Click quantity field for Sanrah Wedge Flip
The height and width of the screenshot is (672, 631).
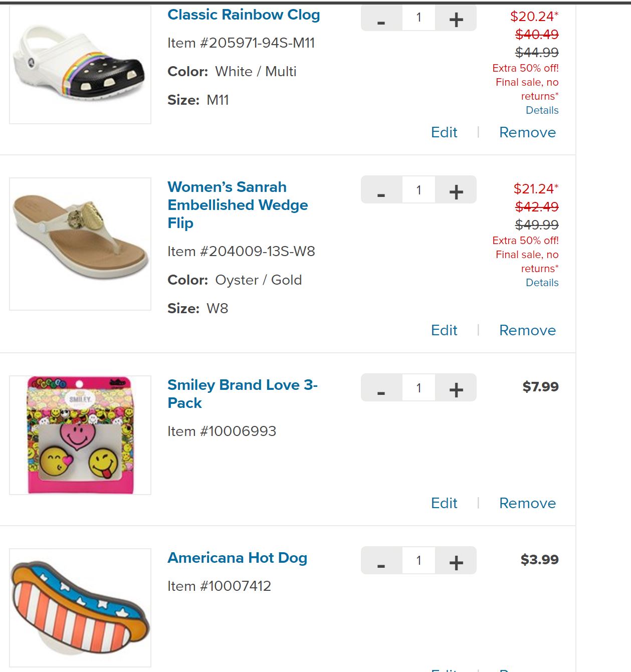click(x=418, y=190)
